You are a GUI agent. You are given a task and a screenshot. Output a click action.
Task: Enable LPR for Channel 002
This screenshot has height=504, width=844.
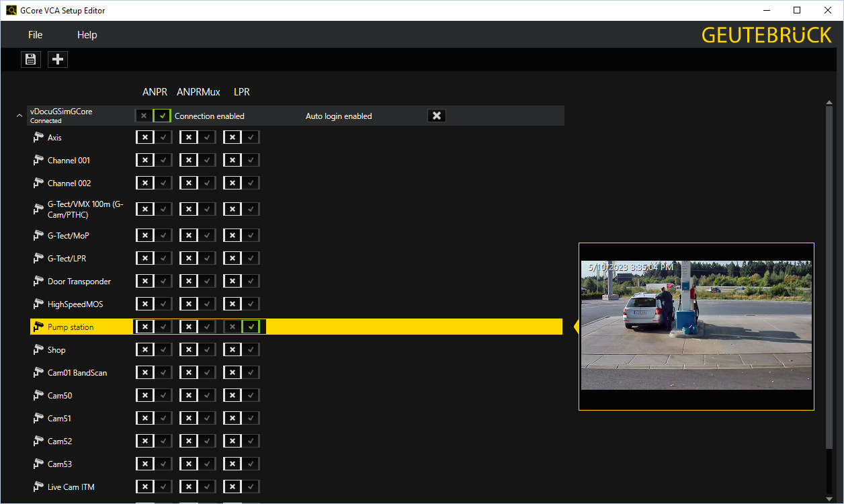pyautogui.click(x=251, y=183)
